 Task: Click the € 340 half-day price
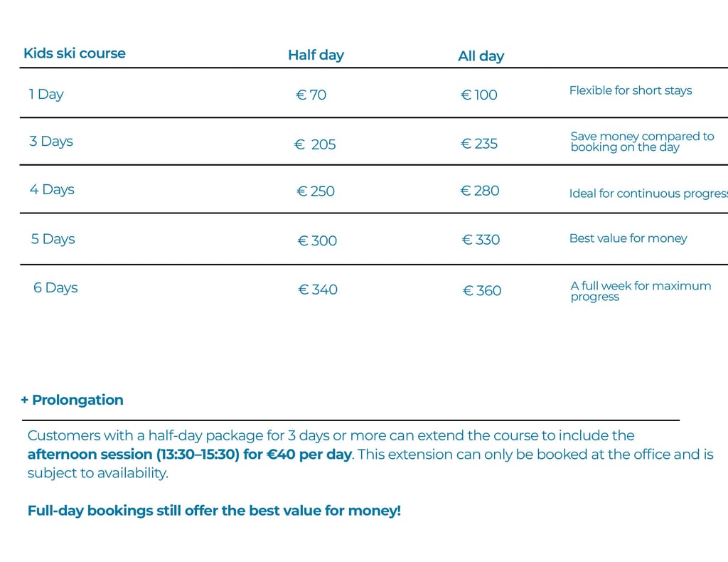click(x=318, y=290)
